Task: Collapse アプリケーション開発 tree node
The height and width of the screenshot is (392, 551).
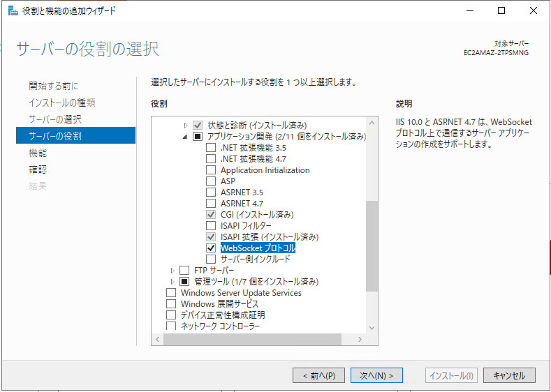Action: [x=185, y=137]
